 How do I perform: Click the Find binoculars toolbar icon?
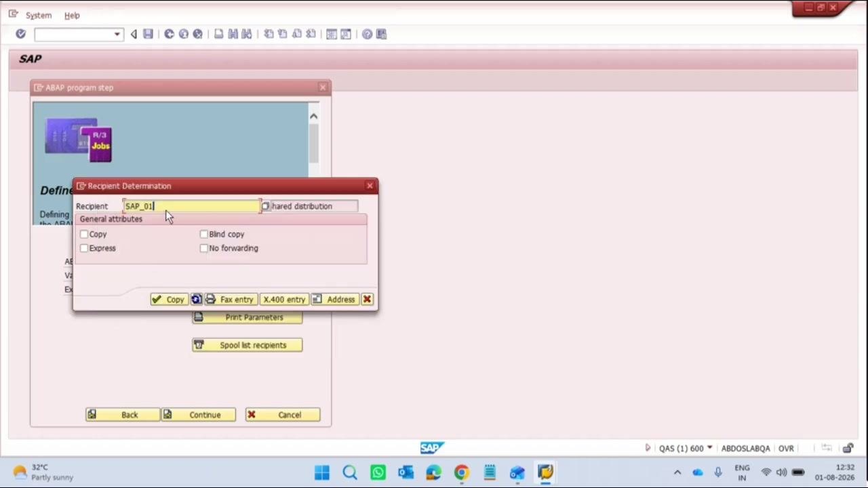233,34
